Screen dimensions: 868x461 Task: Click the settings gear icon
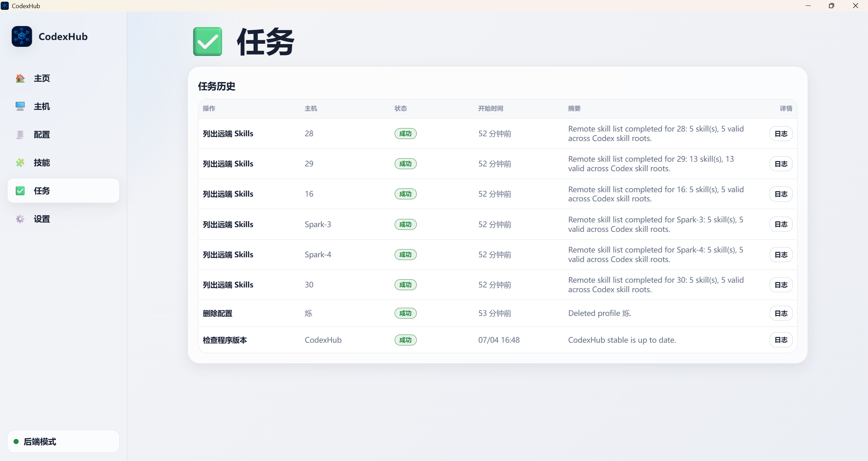[x=20, y=219]
